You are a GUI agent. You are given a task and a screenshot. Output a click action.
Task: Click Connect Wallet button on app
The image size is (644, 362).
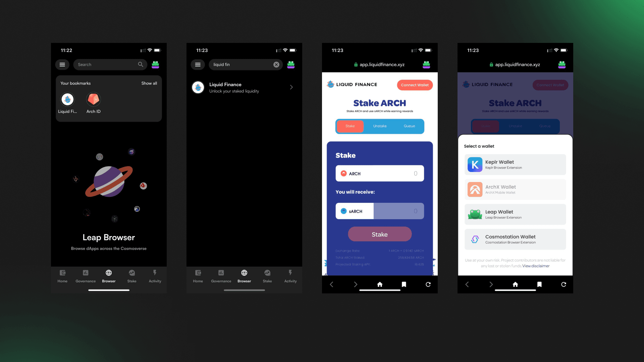[415, 85]
